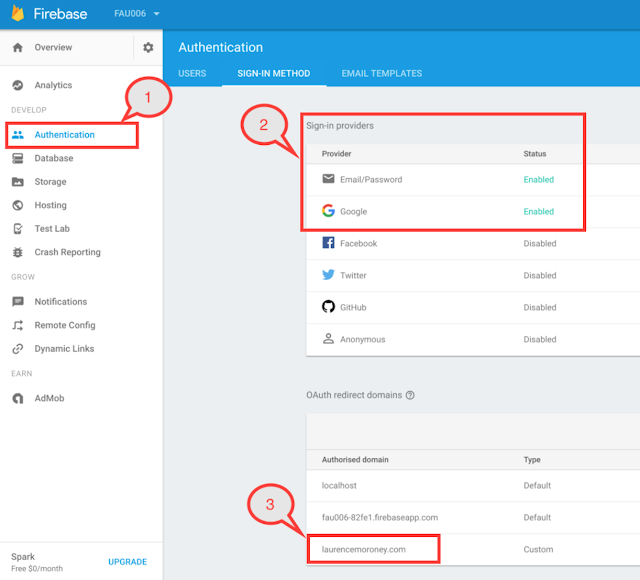Click Enabled status for Google
This screenshot has height=580, width=640.
(539, 211)
